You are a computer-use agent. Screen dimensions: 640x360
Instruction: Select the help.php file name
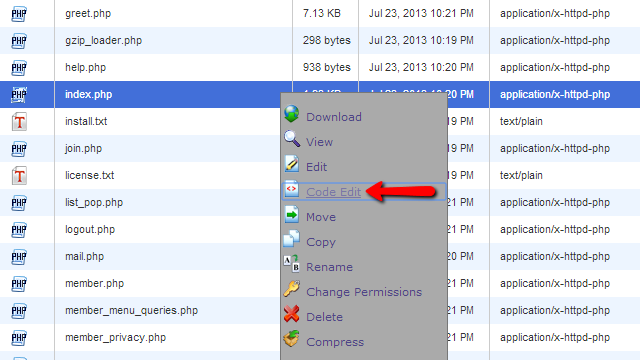(85, 67)
